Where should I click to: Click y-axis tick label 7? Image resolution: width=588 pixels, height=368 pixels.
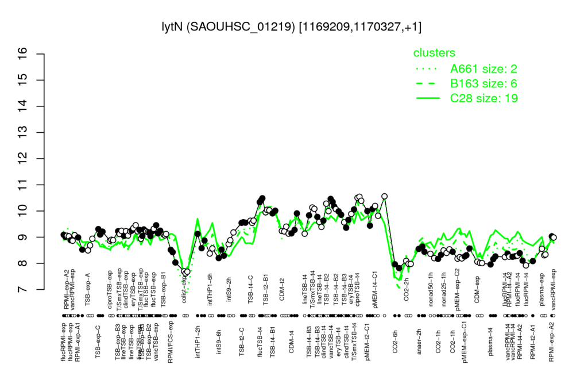pos(23,290)
